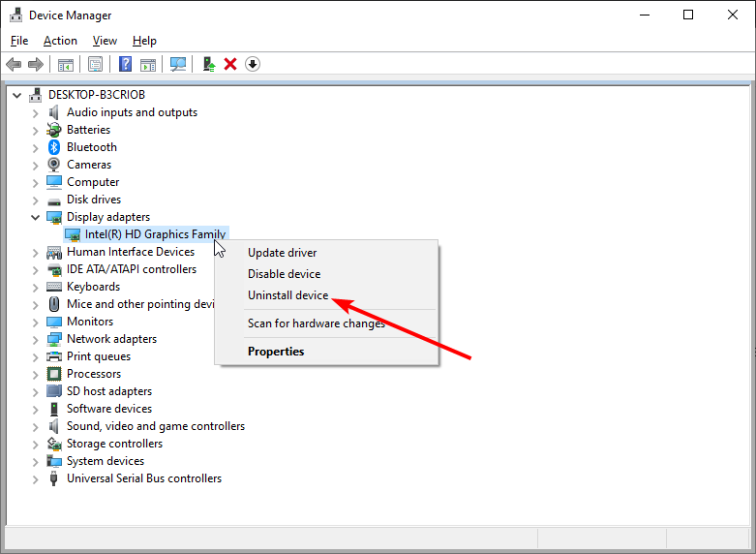The height and width of the screenshot is (554, 756).
Task: Click red X uninstall device toolbar icon
Action: (x=230, y=64)
